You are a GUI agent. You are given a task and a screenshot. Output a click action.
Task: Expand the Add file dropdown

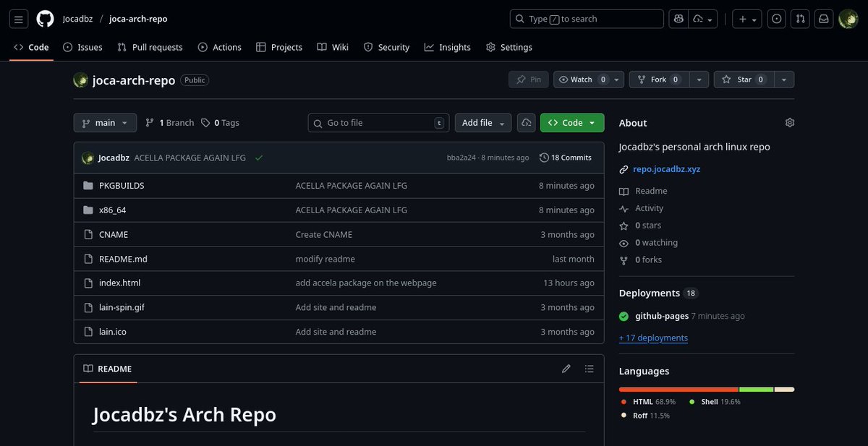(x=482, y=122)
